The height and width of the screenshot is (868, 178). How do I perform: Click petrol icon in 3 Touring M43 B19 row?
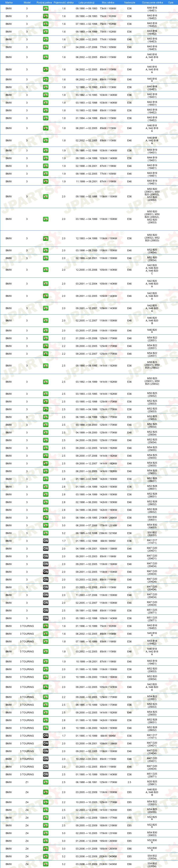tap(46, 662)
